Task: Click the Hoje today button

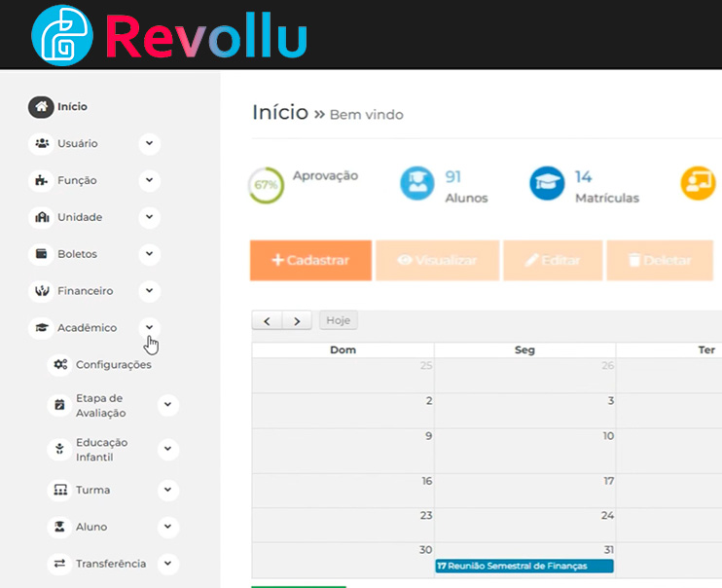Action: [339, 320]
